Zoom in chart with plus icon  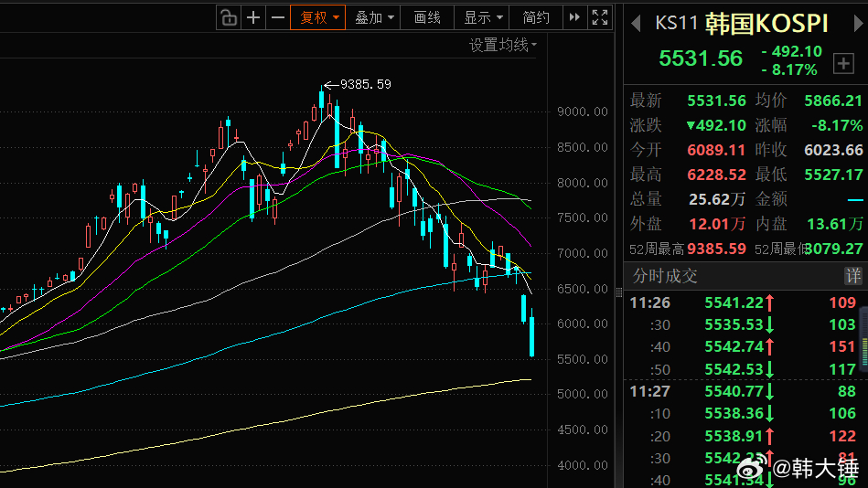pos(253,17)
